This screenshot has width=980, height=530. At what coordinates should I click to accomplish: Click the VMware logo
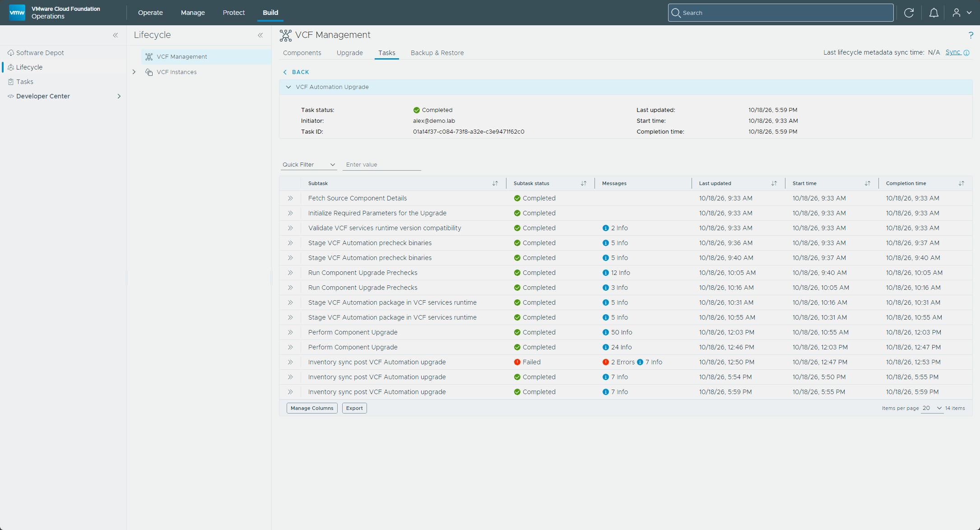coord(17,13)
